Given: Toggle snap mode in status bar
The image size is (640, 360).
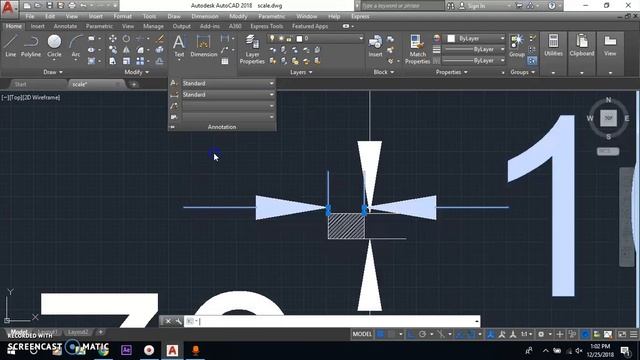Looking at the screenshot, I should click(x=391, y=334).
